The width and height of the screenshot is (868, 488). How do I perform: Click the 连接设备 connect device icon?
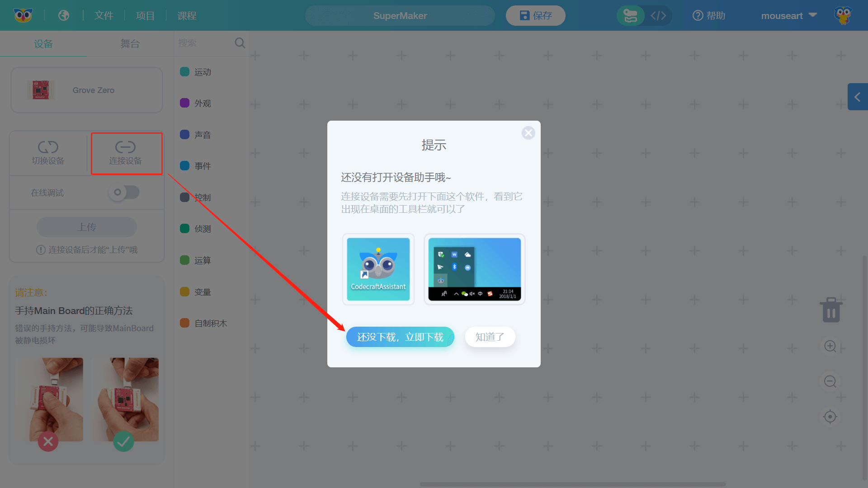tap(125, 147)
